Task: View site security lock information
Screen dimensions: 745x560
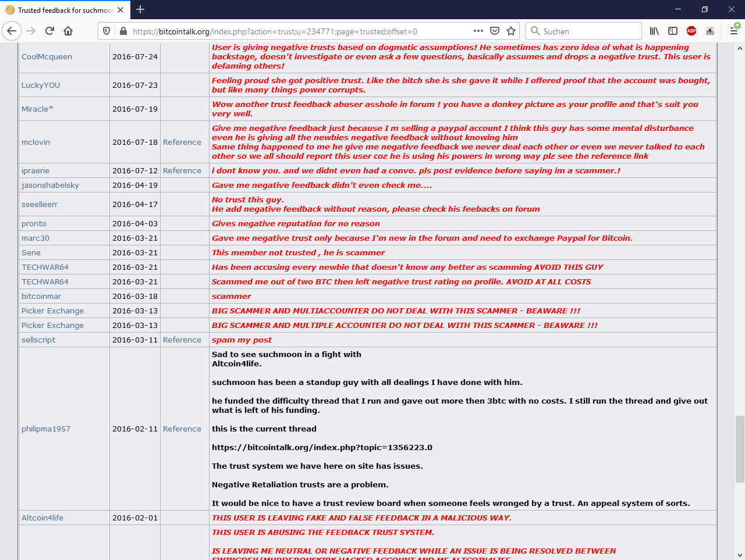Action: point(123,31)
